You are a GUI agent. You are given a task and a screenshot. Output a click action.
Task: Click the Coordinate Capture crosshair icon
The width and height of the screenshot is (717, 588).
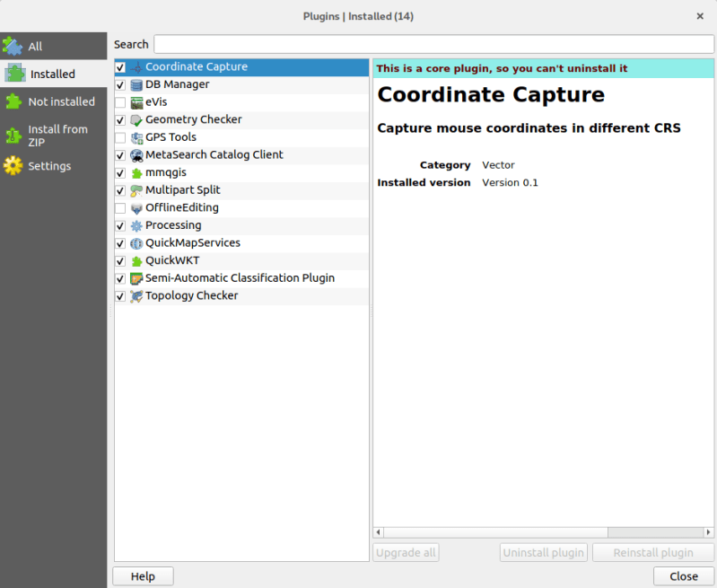point(136,67)
